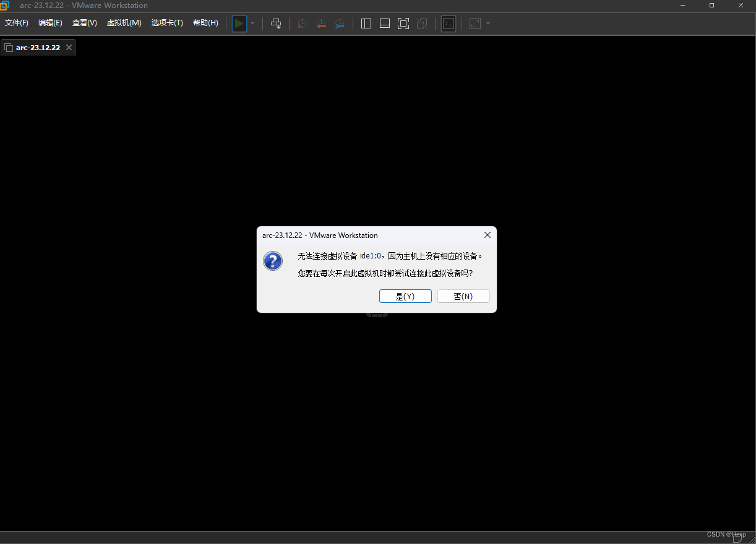Click the Unity mode icon
The height and width of the screenshot is (544, 756).
tap(422, 23)
